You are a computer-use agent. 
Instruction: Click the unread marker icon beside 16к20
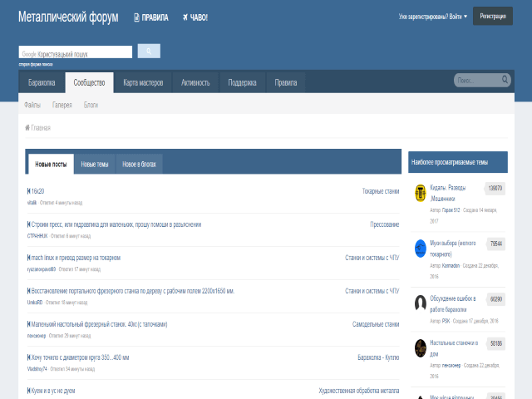(29, 191)
